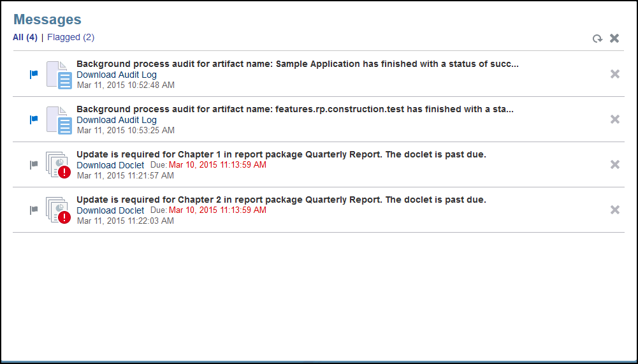Delete the Chapter 2 update message
Screen dimensions: 638x364
[x=615, y=210]
